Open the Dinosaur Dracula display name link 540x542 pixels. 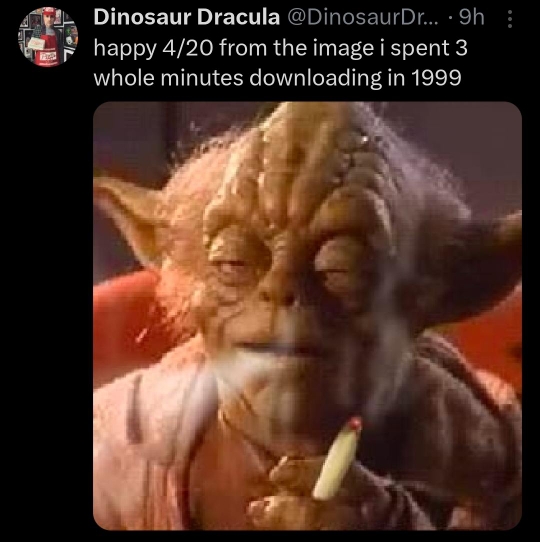point(187,17)
